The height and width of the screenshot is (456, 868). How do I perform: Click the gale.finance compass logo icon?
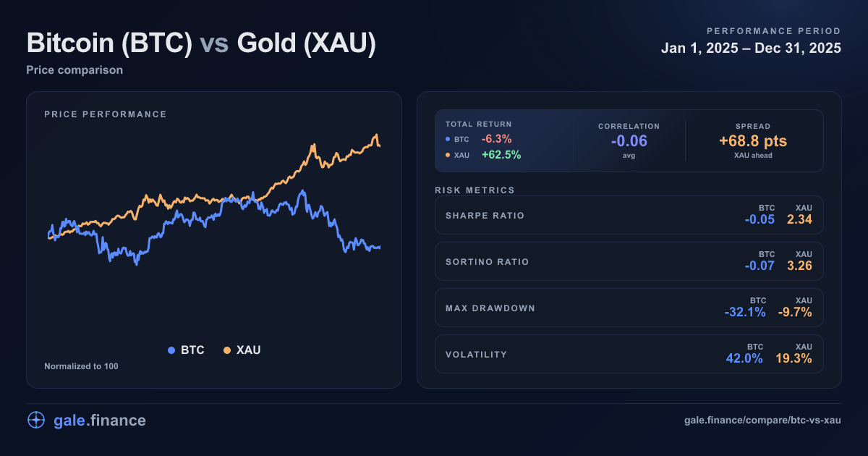click(36, 421)
